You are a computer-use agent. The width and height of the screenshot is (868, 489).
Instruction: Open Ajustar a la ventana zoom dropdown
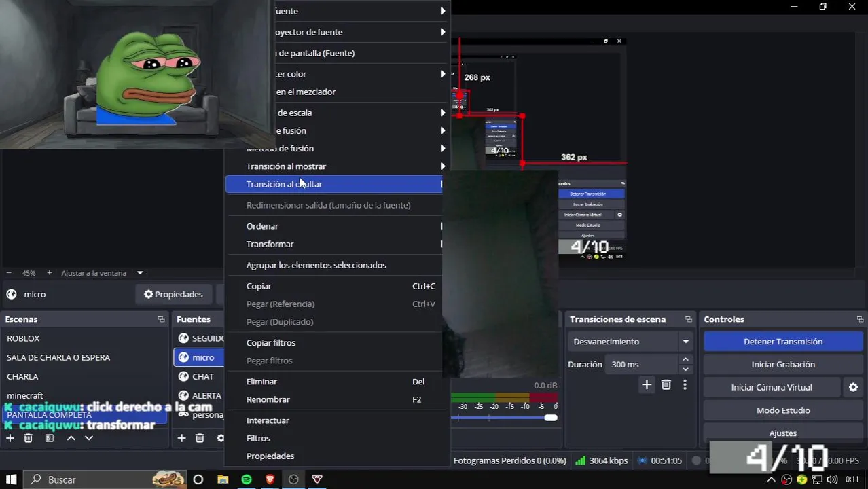coord(140,273)
